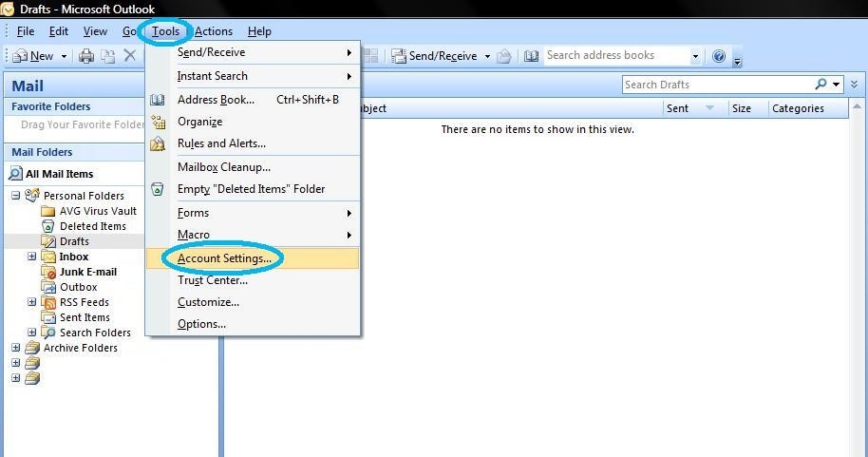This screenshot has height=457, width=868.
Task: Click the Organize menu icon
Action: coord(158,122)
